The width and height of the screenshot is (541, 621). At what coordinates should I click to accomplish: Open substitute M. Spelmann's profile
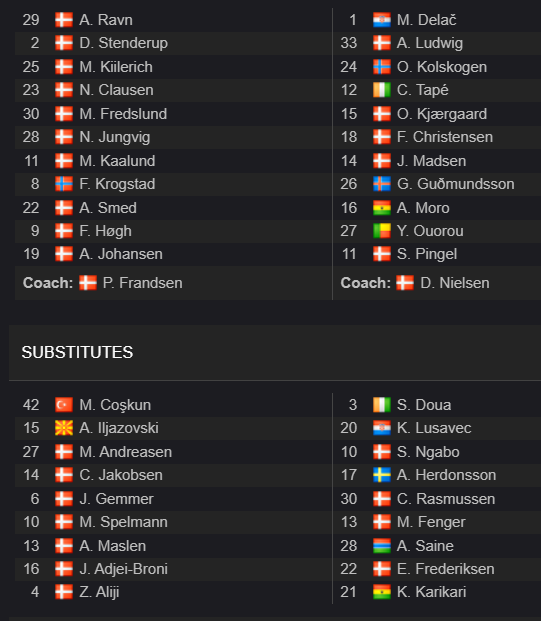[124, 522]
